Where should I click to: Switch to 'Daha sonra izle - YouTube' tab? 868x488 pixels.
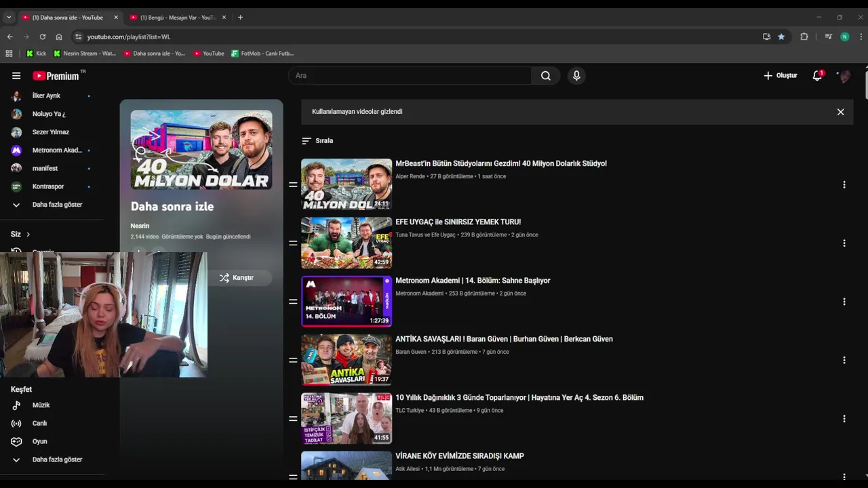[68, 18]
